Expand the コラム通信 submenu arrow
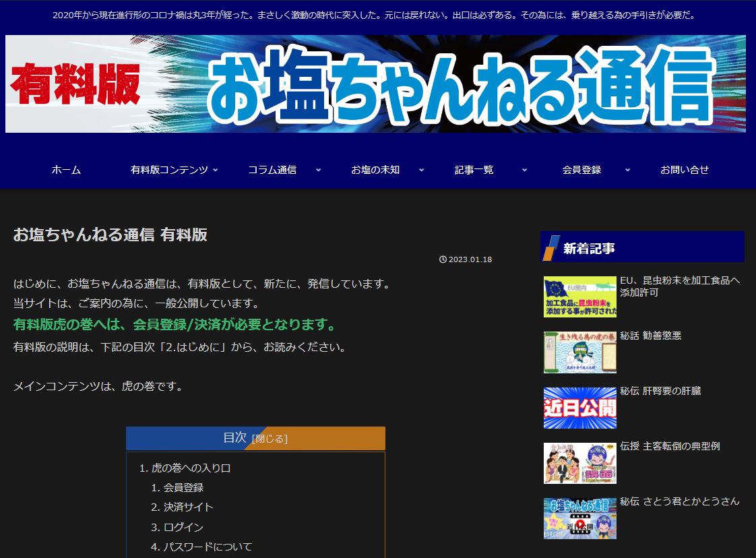 (318, 170)
